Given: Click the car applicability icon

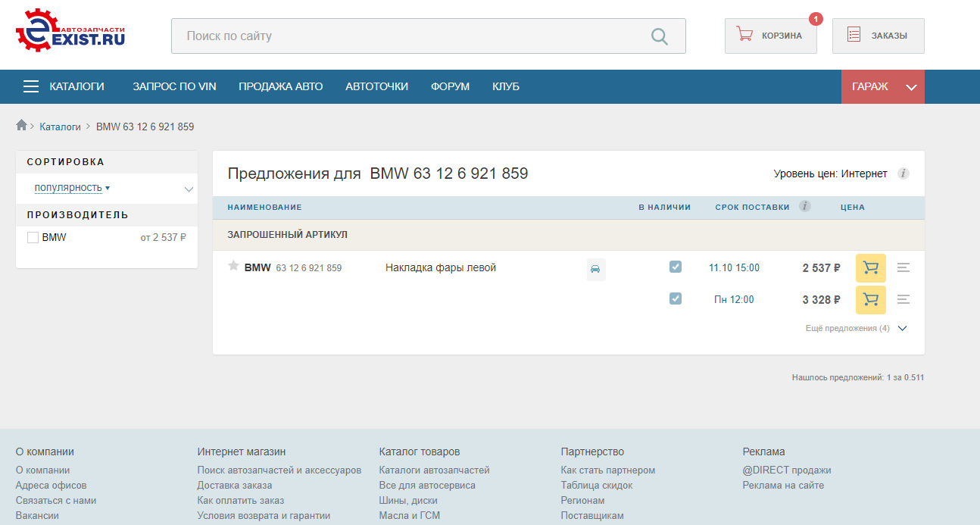Looking at the screenshot, I should 596,269.
